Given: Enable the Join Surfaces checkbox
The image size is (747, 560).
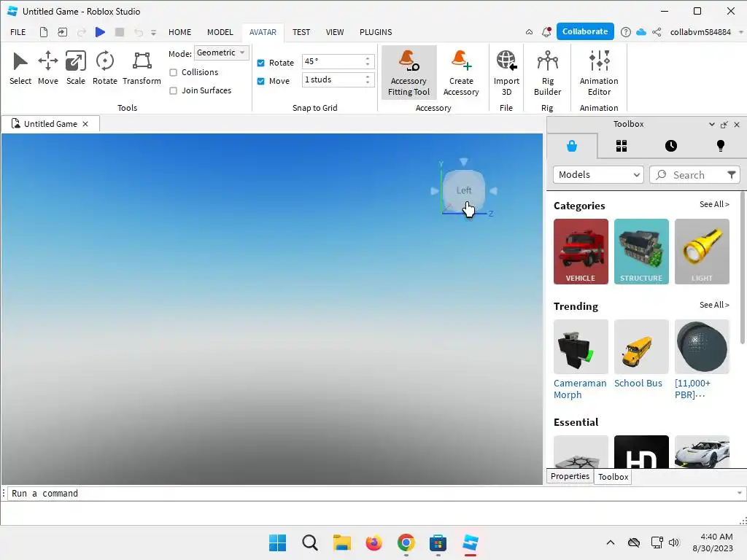Looking at the screenshot, I should pos(174,90).
